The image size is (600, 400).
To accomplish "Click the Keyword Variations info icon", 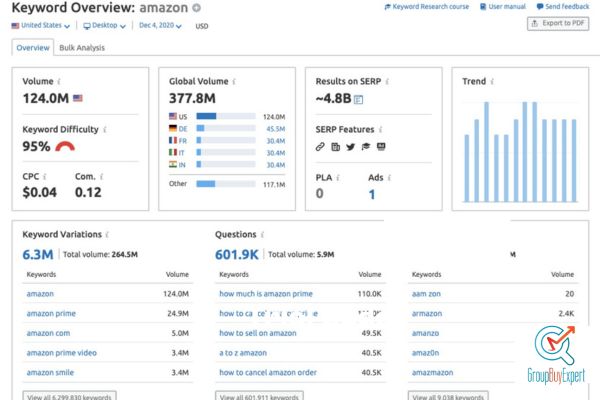I will tap(107, 235).
